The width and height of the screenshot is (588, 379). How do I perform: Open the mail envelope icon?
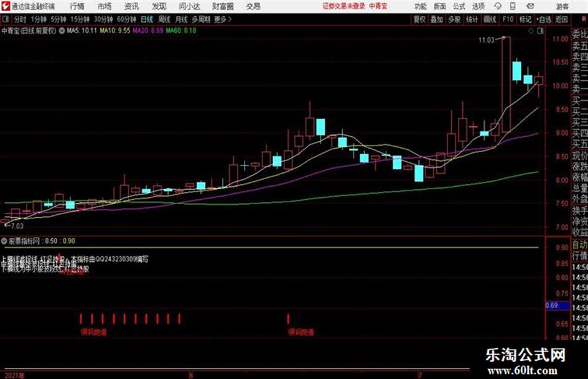click(530, 6)
